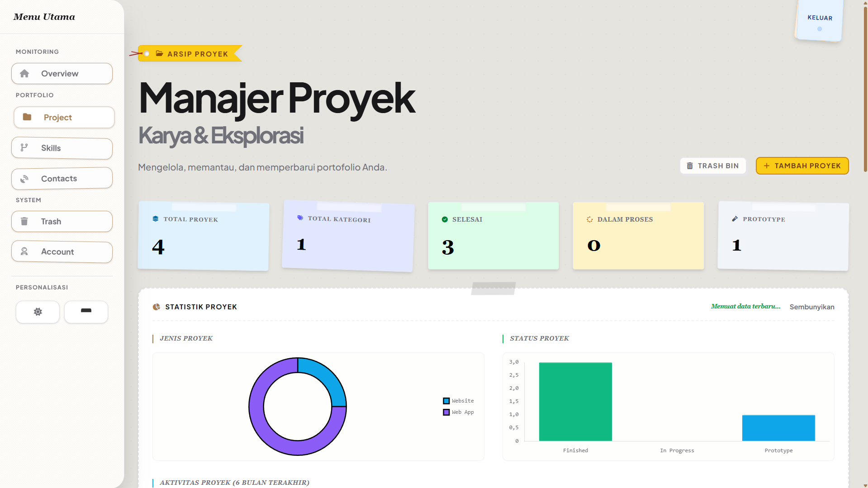This screenshot has width=868, height=488.
Task: Toggle the Web App legend checkbox
Action: pyautogui.click(x=446, y=412)
